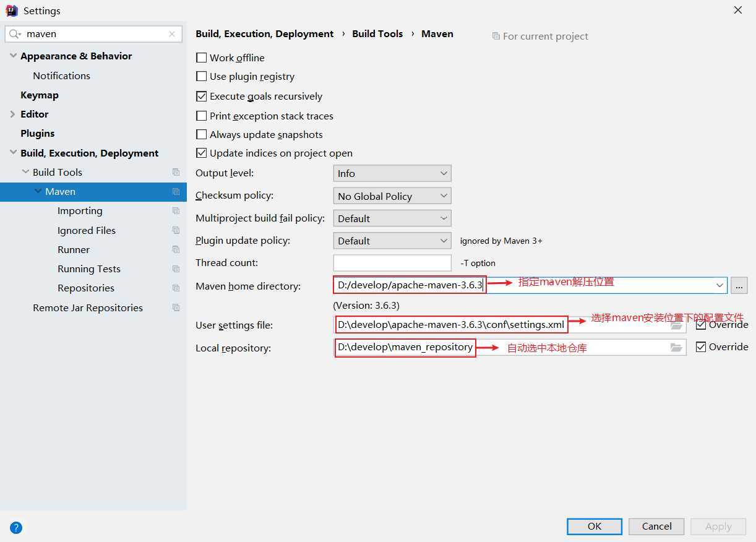Click the OK button
Screen dimensions: 756x542
point(595,527)
